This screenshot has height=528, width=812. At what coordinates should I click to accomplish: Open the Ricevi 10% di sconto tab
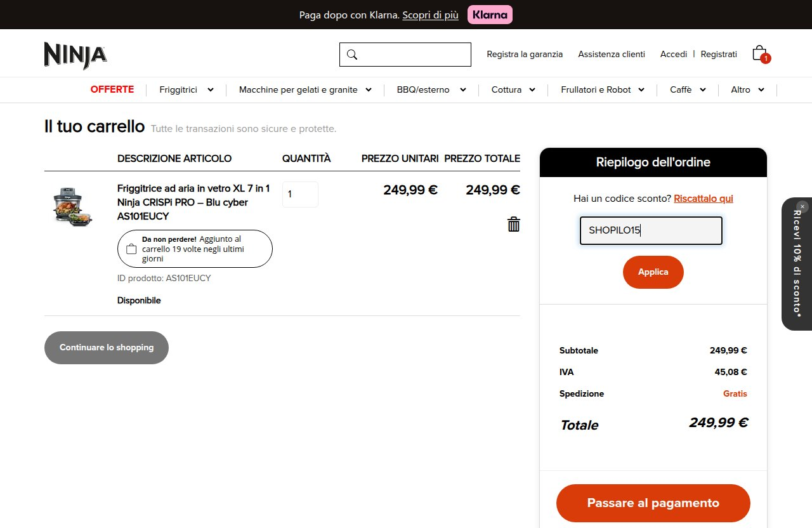[797, 264]
